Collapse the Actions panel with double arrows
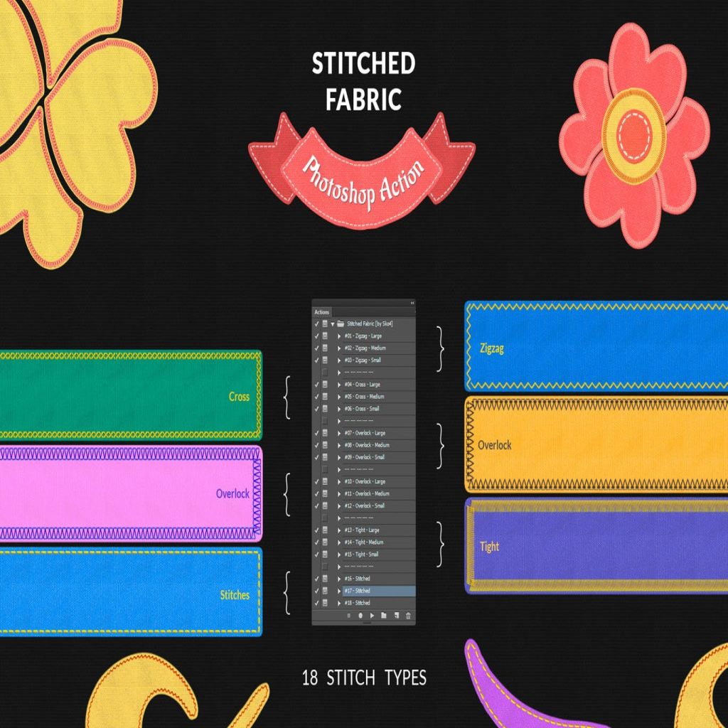728x728 pixels. pos(412,303)
